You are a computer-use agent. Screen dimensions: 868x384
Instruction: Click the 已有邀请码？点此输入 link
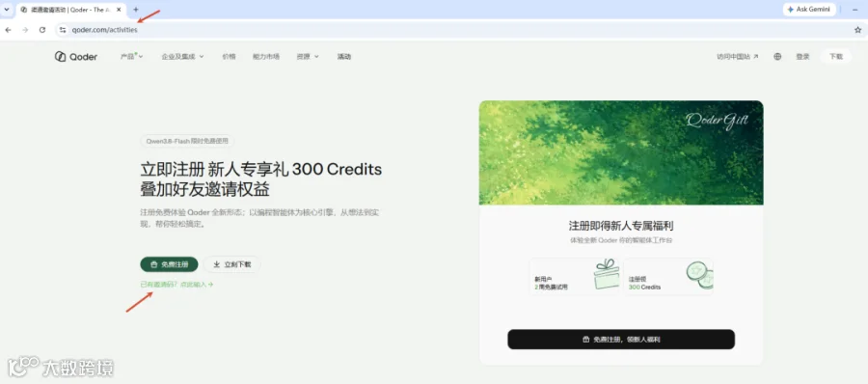coord(176,285)
